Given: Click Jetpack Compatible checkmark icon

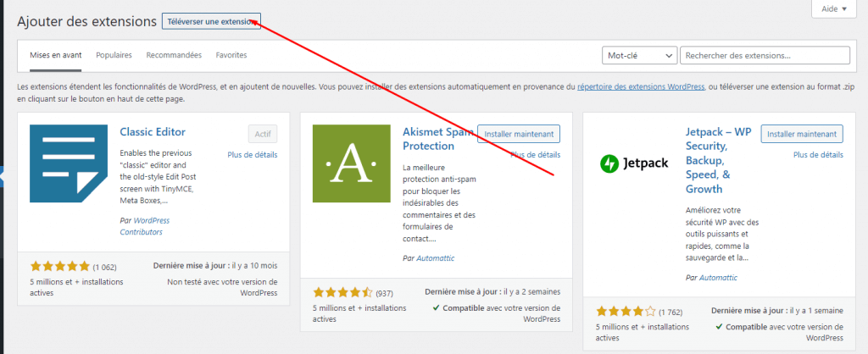Looking at the screenshot, I should [719, 328].
